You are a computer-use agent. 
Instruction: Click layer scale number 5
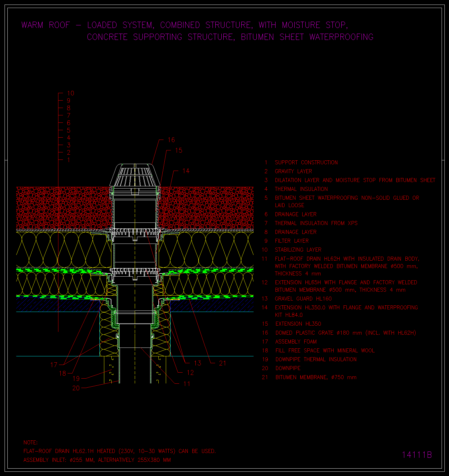click(x=69, y=130)
